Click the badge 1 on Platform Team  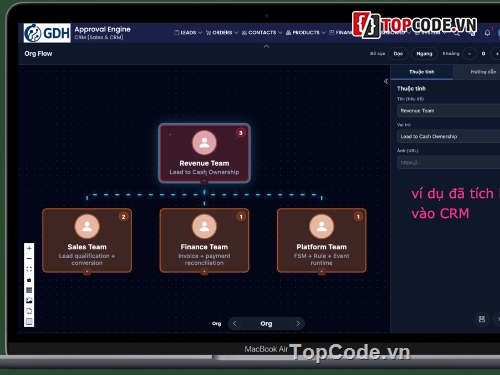pyautogui.click(x=358, y=217)
